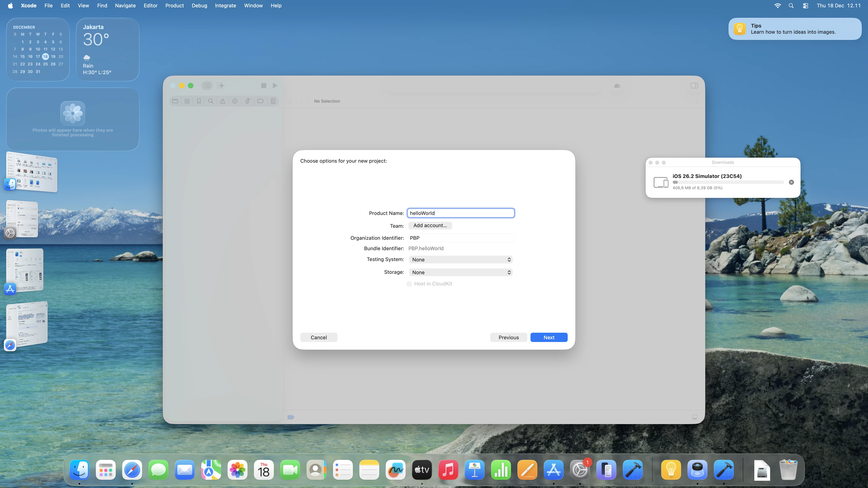This screenshot has height=488, width=868.
Task: Open the Issue navigator warning icon
Action: coord(223,101)
